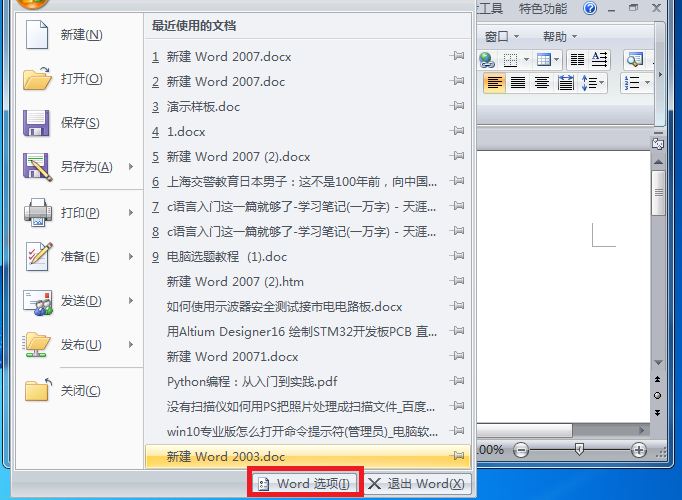The image size is (682, 500).
Task: Click the Word 选项 button
Action: 304,484
